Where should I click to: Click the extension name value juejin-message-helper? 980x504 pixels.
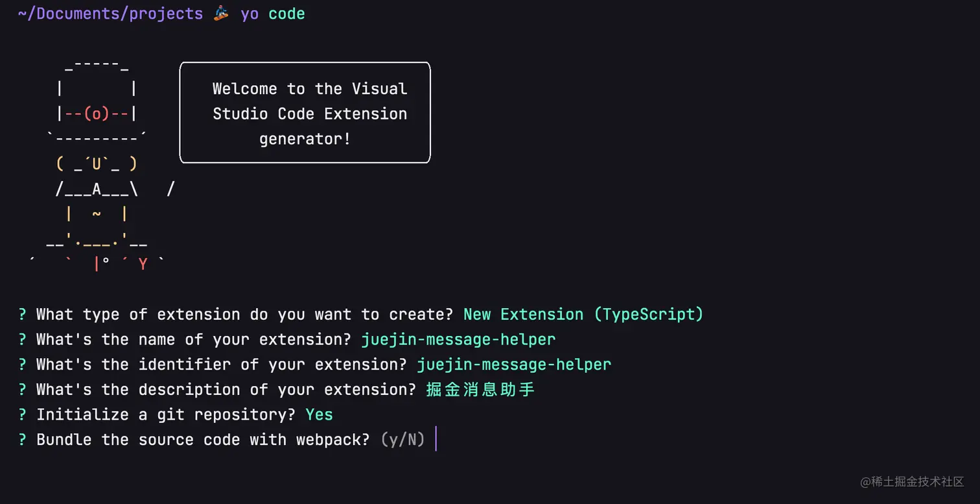coord(458,340)
